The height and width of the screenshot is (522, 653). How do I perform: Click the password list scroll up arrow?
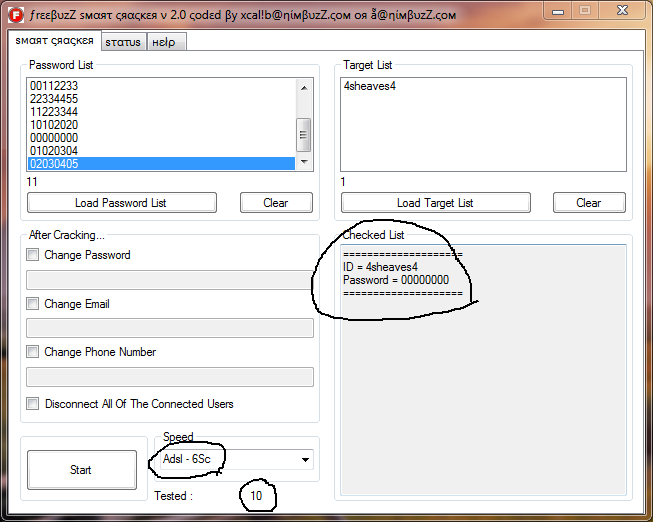(304, 87)
